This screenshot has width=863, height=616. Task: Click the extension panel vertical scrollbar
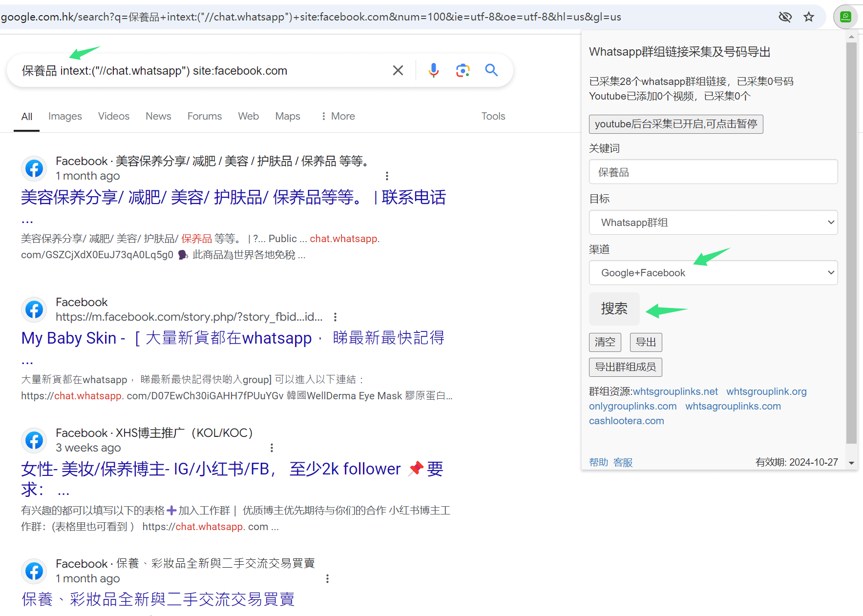coord(851,243)
